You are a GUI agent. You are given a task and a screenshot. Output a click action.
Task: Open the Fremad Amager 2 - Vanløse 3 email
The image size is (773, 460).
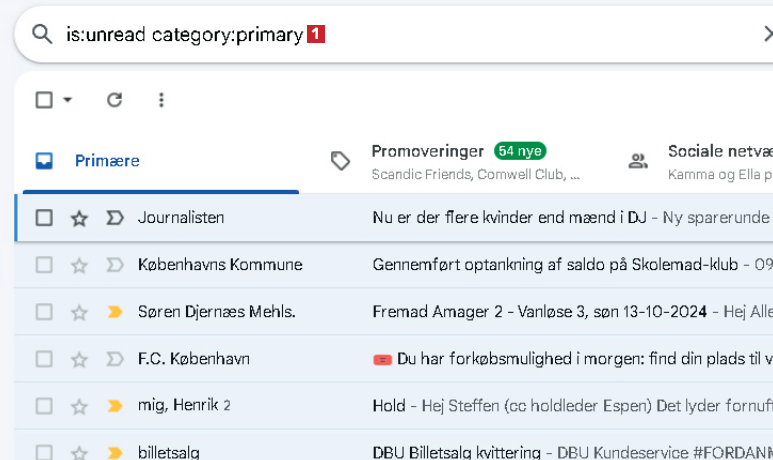pyautogui.click(x=538, y=312)
